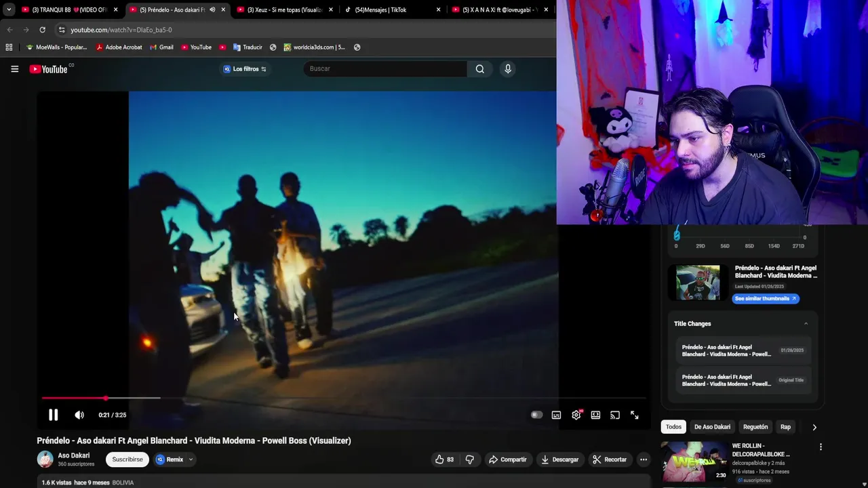The width and height of the screenshot is (868, 488).
Task: Seek on the video progress bar
Action: click(x=344, y=399)
